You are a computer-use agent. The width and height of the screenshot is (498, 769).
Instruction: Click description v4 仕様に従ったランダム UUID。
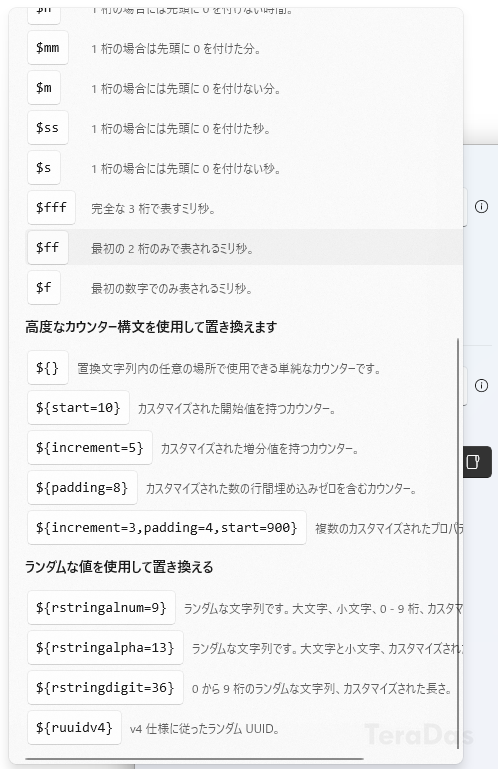click(205, 729)
